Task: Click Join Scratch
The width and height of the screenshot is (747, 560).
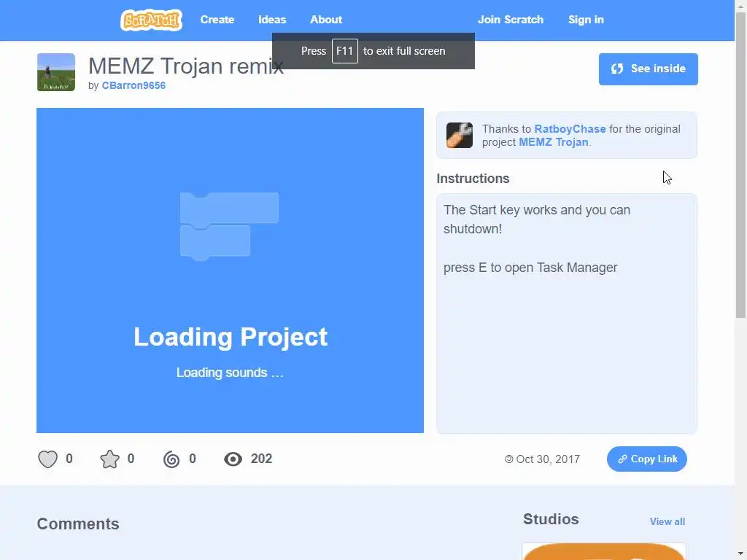Action: coord(511,20)
